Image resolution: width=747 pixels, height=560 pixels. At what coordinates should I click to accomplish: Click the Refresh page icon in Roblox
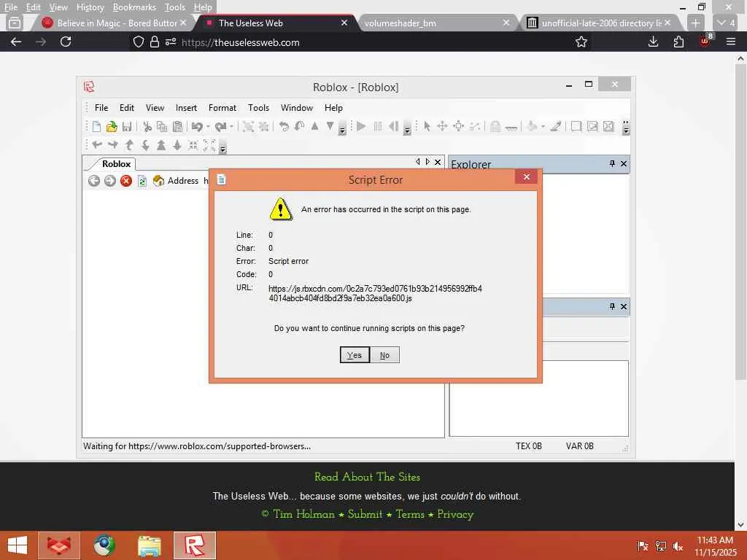(142, 181)
